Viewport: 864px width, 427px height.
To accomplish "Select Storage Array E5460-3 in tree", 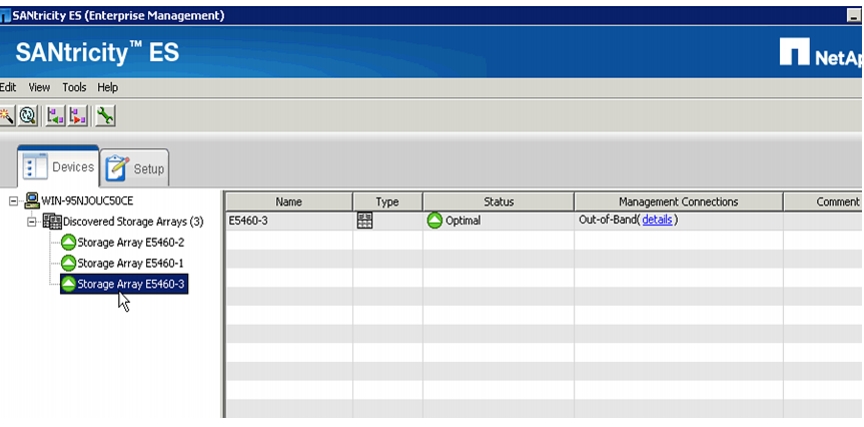I will click(131, 284).
